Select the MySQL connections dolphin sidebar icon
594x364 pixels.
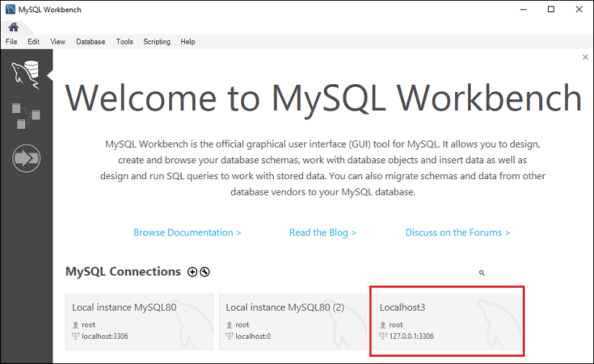(26, 75)
